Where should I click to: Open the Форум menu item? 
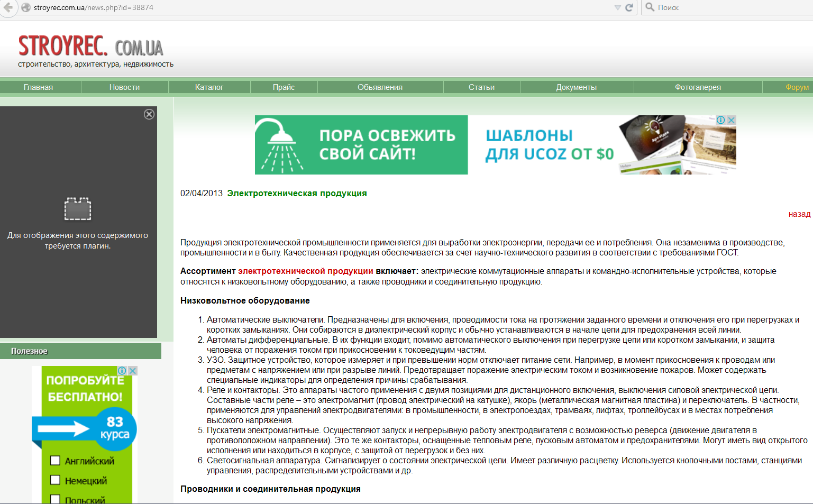coord(797,87)
